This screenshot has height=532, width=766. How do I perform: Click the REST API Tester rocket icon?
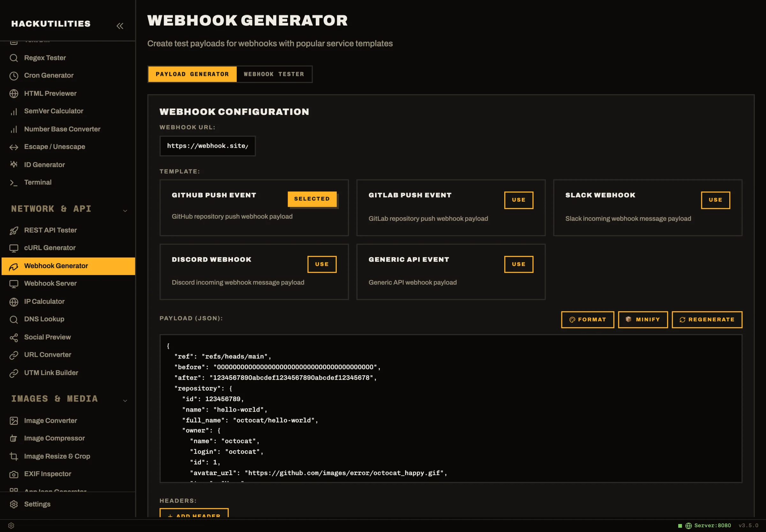[x=14, y=230]
